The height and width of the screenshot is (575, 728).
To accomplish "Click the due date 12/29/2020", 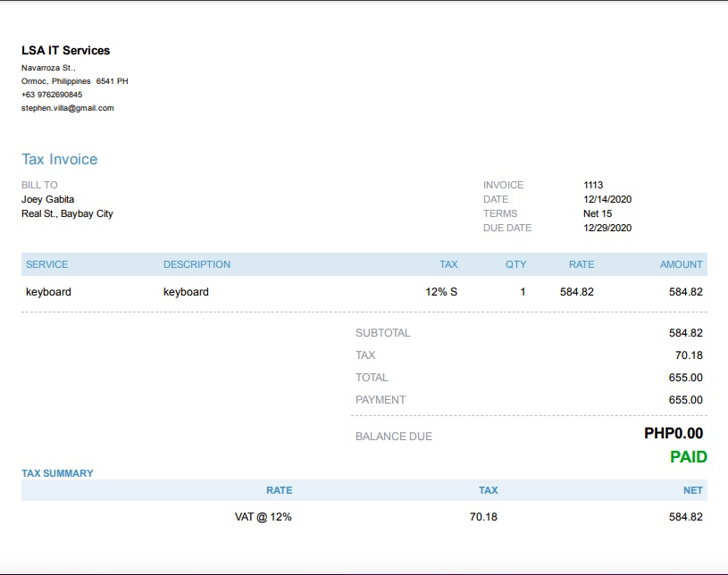I will [x=607, y=228].
